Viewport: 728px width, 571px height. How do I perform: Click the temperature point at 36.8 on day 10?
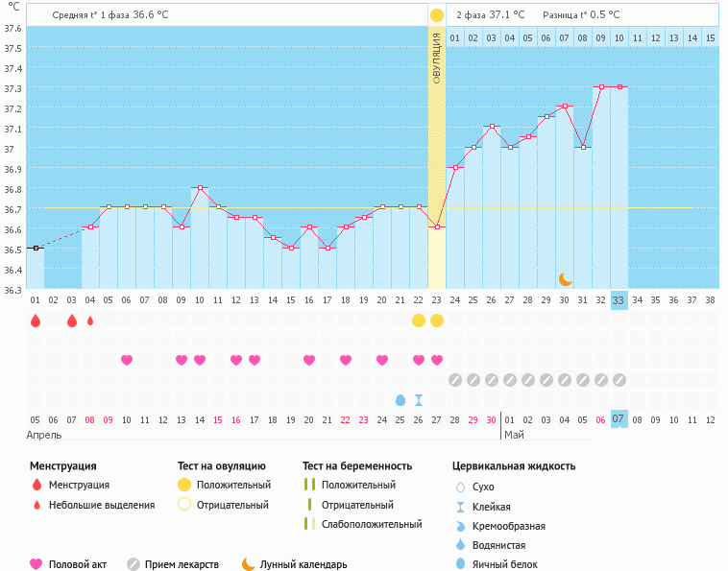(200, 188)
